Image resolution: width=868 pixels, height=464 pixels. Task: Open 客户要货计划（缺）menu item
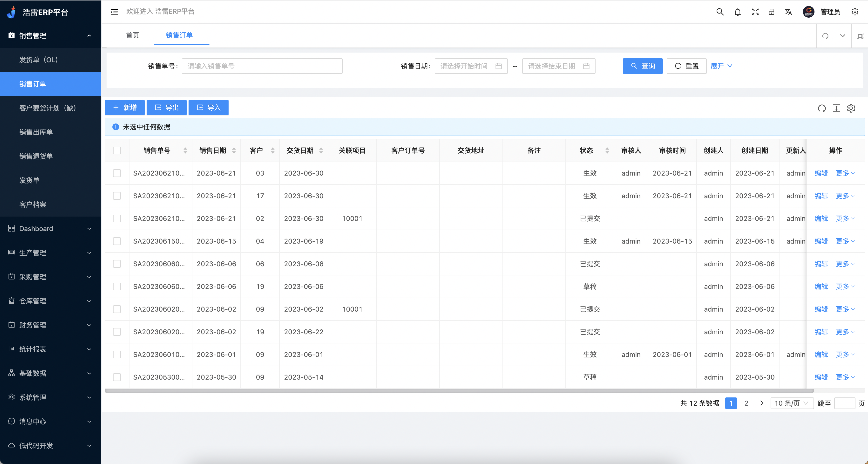tap(51, 108)
